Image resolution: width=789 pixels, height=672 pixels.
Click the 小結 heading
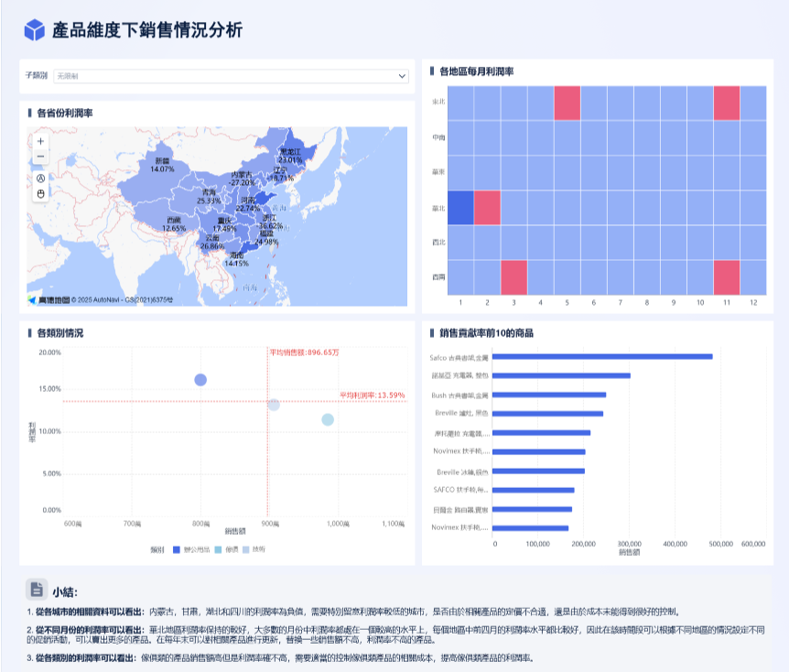(65, 592)
